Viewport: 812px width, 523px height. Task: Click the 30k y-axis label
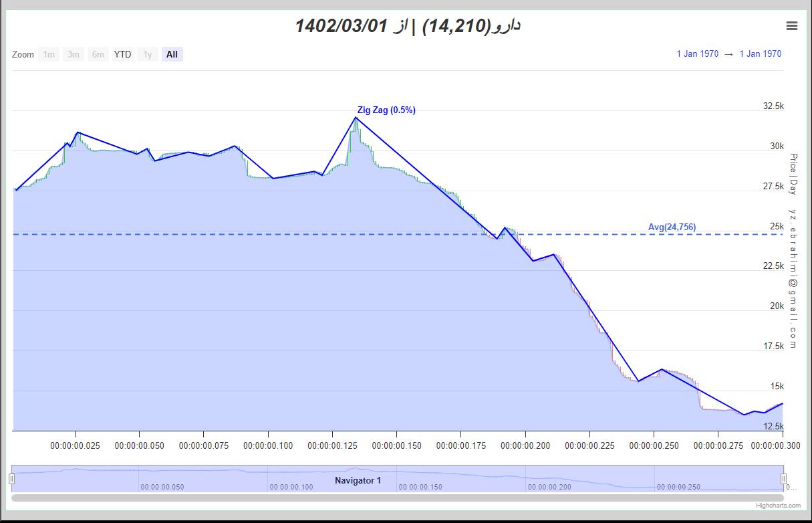(777, 146)
